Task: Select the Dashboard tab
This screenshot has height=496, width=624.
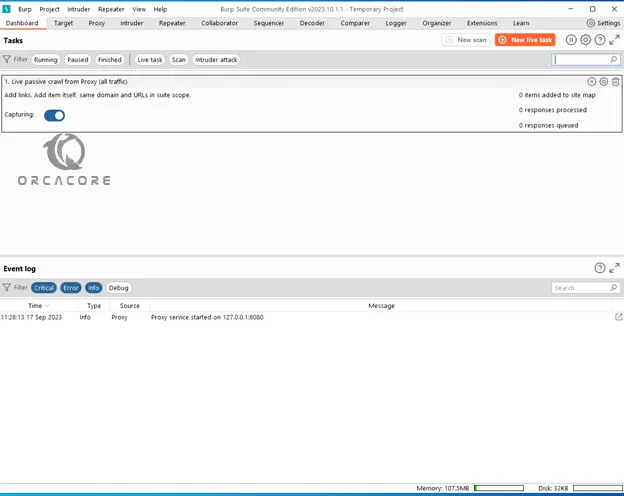Action: pos(22,23)
